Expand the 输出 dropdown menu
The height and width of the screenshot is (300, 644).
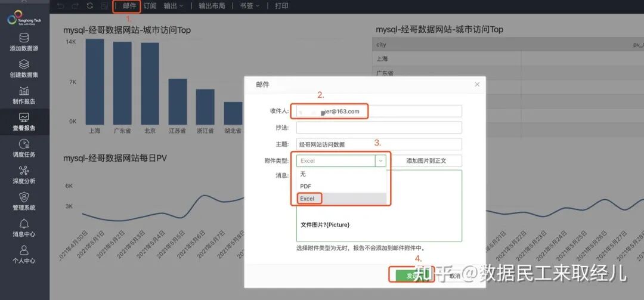click(x=174, y=6)
